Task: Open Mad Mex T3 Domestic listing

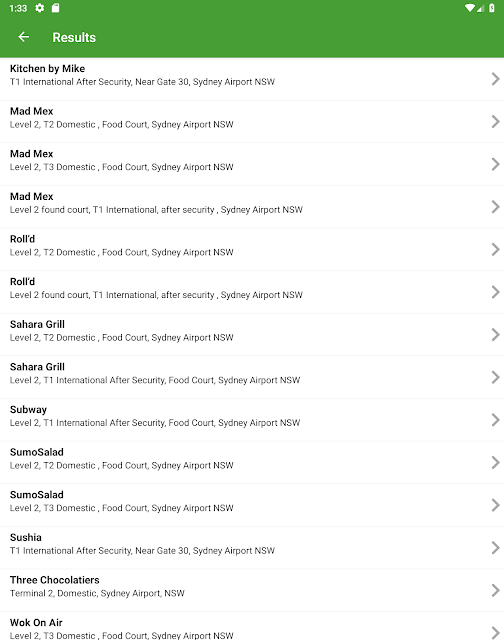Action: click(252, 164)
